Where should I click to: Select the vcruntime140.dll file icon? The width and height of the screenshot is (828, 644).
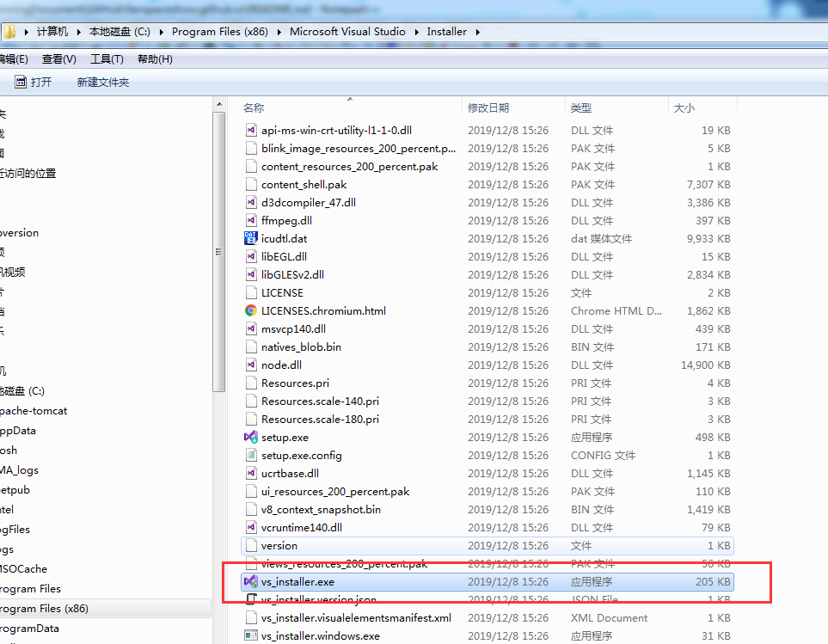tap(251, 527)
